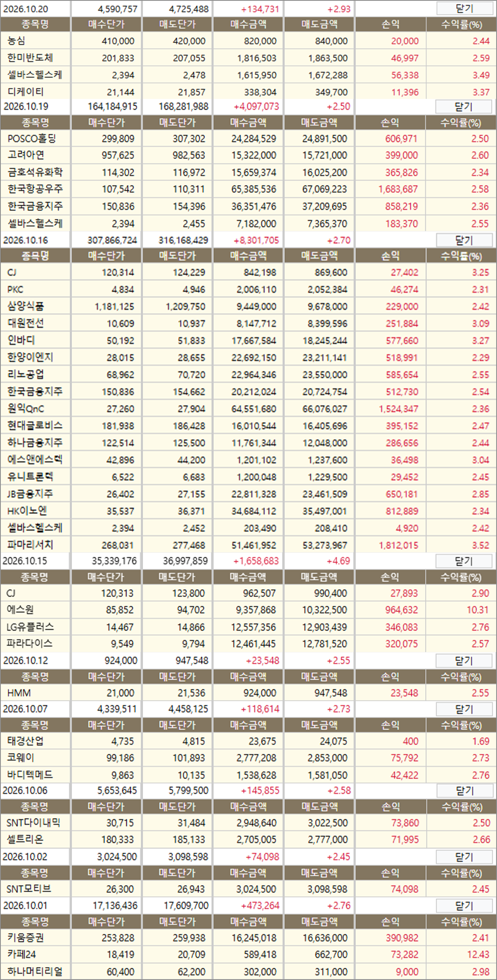The width and height of the screenshot is (497, 980).
Task: Click the 에스원 stock name
Action: pyautogui.click(x=20, y=610)
